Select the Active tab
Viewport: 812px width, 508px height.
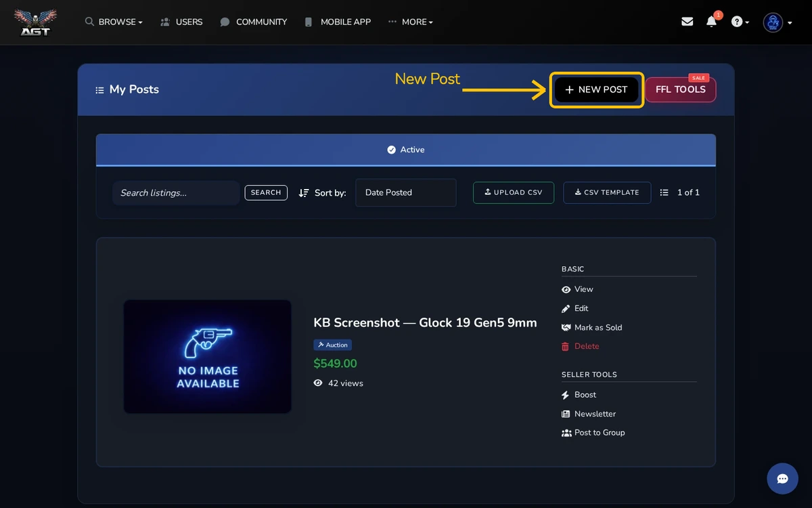(406, 150)
